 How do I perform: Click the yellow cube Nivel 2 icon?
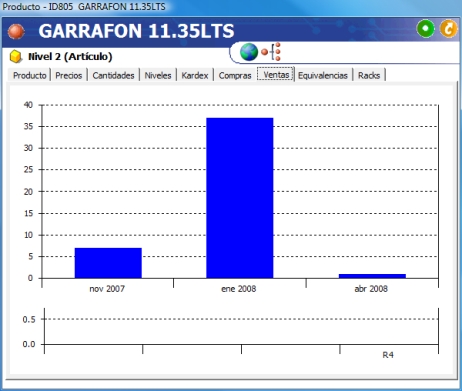16,57
